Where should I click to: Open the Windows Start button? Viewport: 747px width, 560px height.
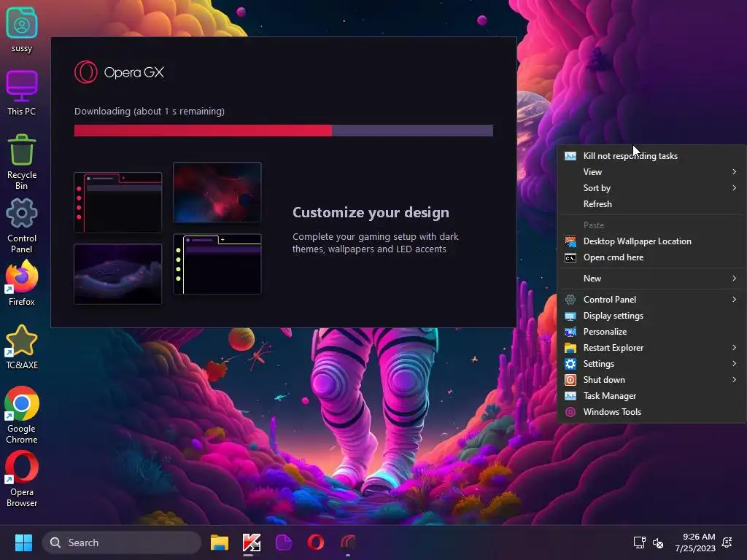23,542
